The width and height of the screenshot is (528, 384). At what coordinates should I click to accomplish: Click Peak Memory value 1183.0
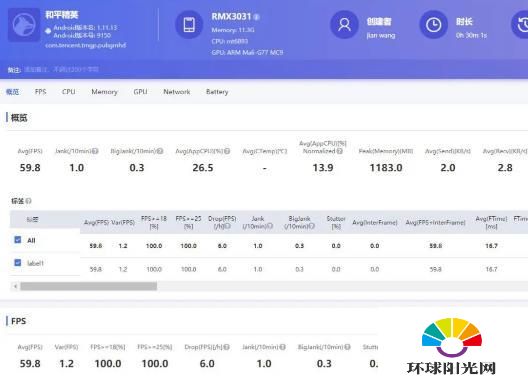click(386, 167)
